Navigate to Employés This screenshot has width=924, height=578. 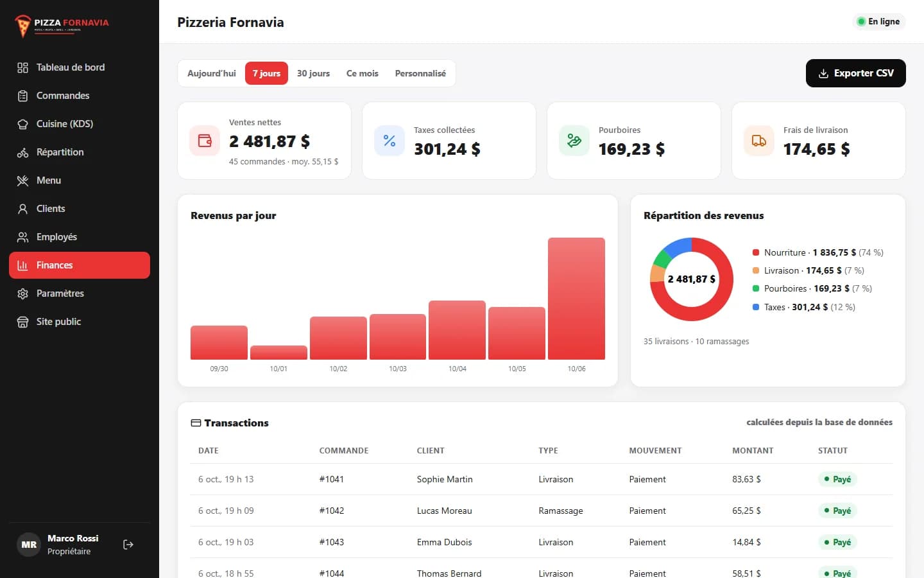80,237
